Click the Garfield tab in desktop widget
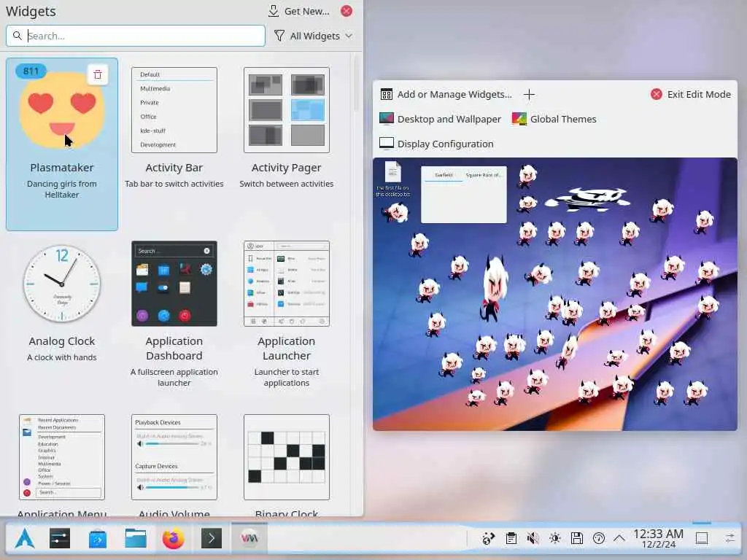The image size is (747, 560). pyautogui.click(x=444, y=175)
